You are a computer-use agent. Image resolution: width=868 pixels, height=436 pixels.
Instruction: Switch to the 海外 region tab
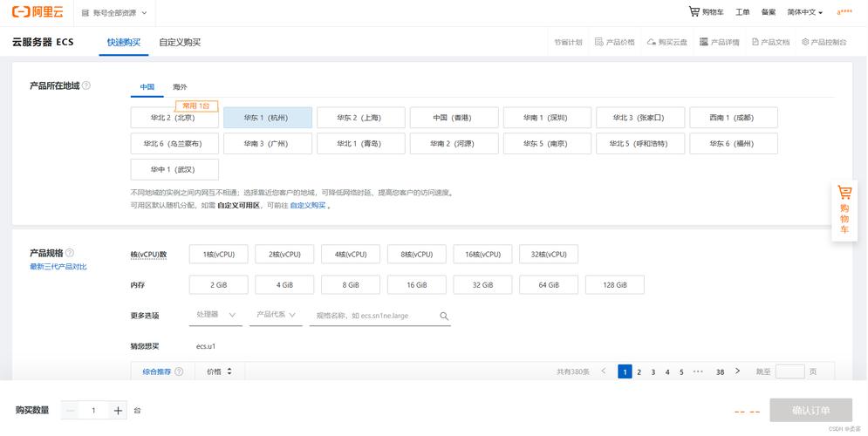pos(180,87)
